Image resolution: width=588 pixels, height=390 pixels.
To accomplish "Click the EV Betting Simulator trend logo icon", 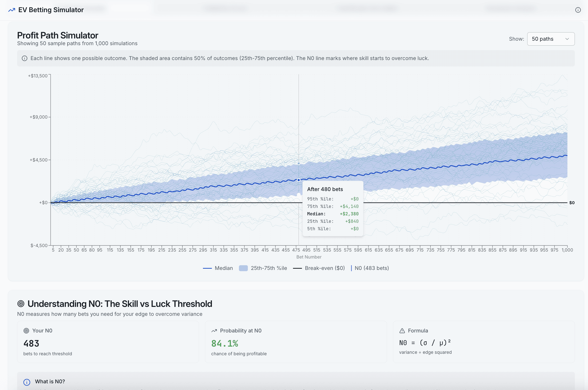I will (12, 10).
